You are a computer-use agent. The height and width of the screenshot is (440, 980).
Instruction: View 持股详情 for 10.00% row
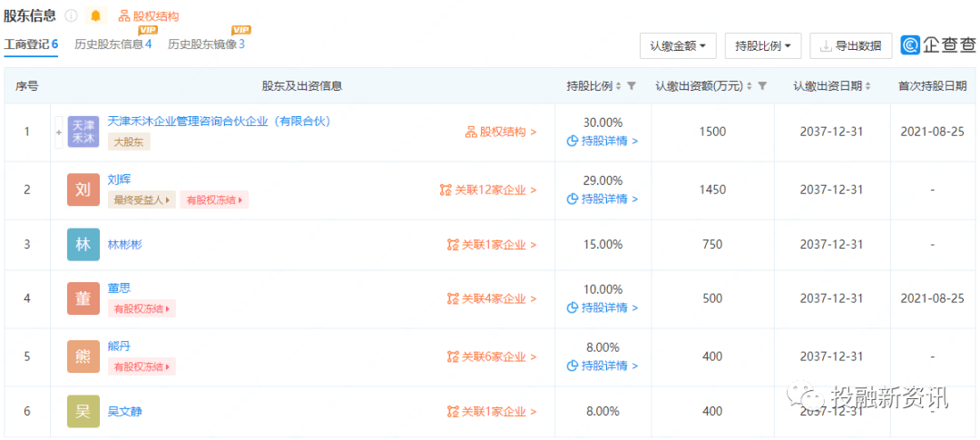coord(602,308)
